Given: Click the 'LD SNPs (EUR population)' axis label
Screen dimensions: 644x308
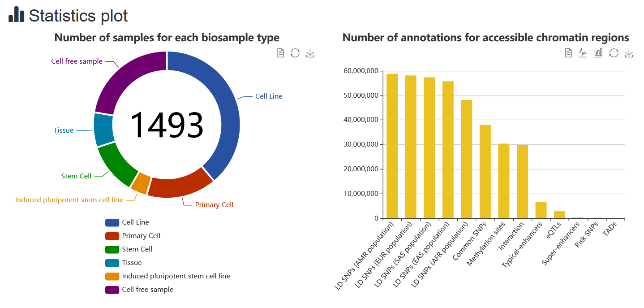Looking at the screenshot, I should pyautogui.click(x=383, y=254).
